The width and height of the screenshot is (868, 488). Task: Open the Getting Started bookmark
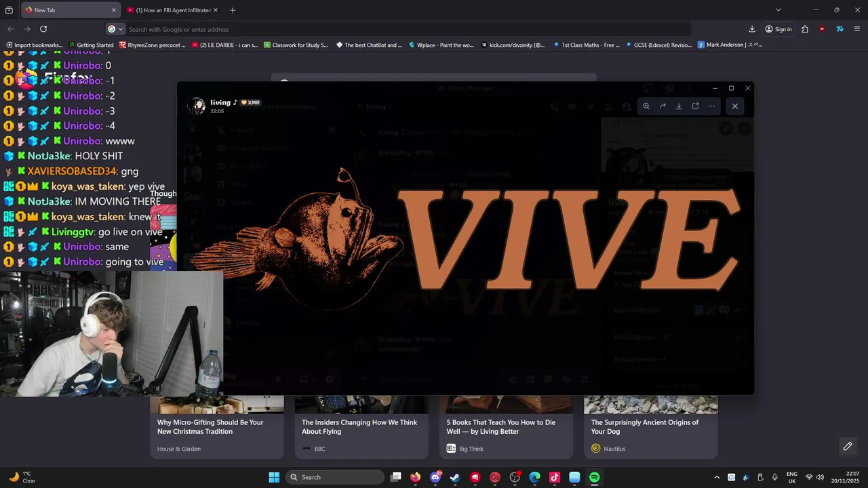90,45
